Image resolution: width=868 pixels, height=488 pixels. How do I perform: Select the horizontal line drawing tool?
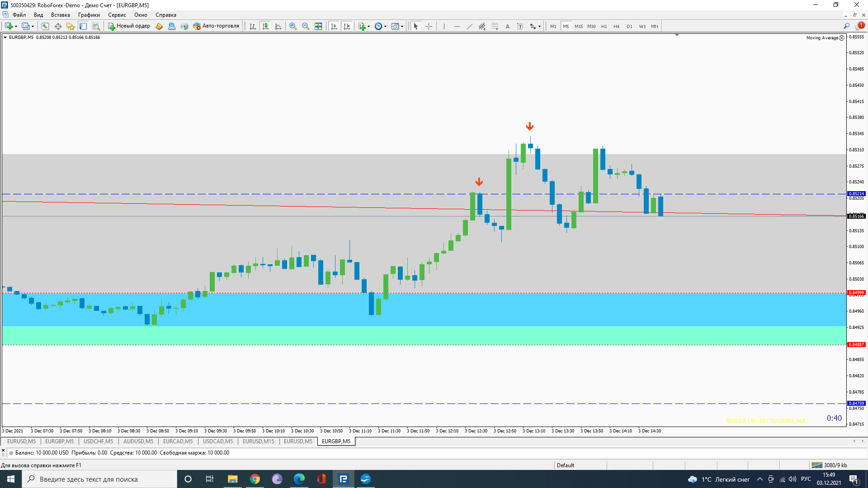[x=457, y=26]
